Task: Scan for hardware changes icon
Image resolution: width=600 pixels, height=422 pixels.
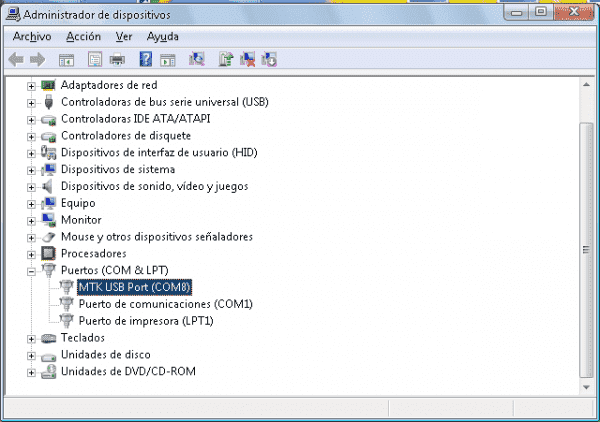Action: click(197, 59)
